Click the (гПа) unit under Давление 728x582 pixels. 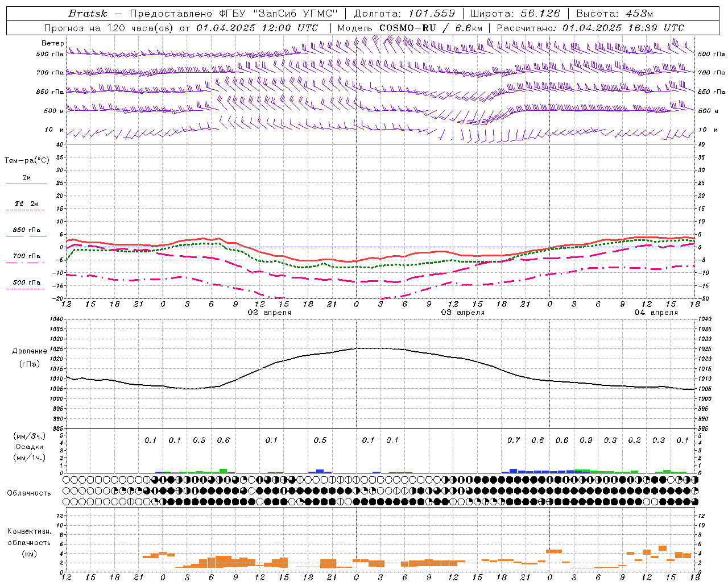tap(30, 364)
